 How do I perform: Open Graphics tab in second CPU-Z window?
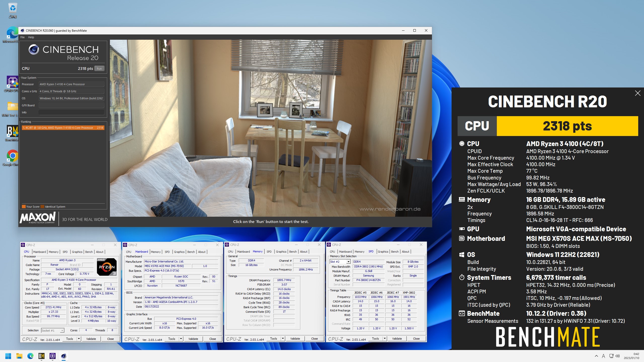tap(179, 252)
